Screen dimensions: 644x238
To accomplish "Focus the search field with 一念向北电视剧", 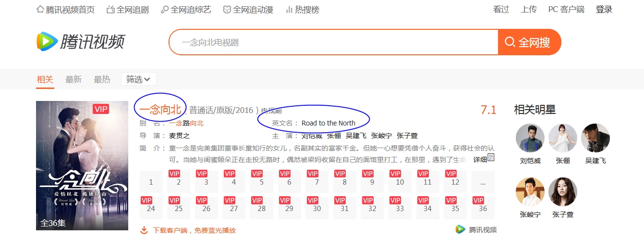I will [333, 42].
